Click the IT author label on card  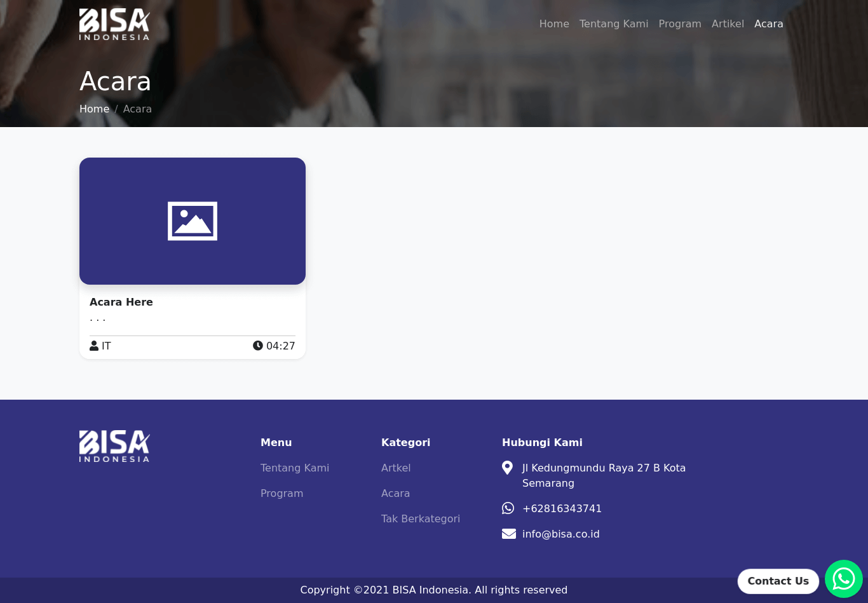pyautogui.click(x=106, y=346)
